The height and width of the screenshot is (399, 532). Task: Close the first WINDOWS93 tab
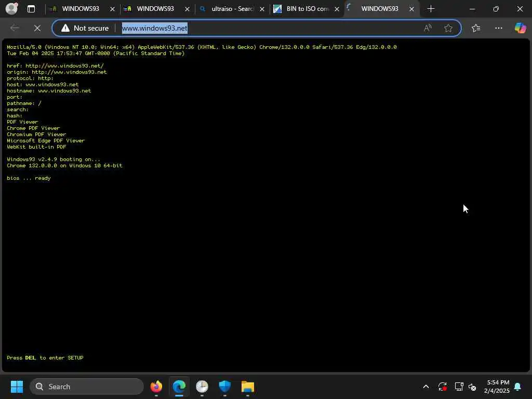click(112, 9)
